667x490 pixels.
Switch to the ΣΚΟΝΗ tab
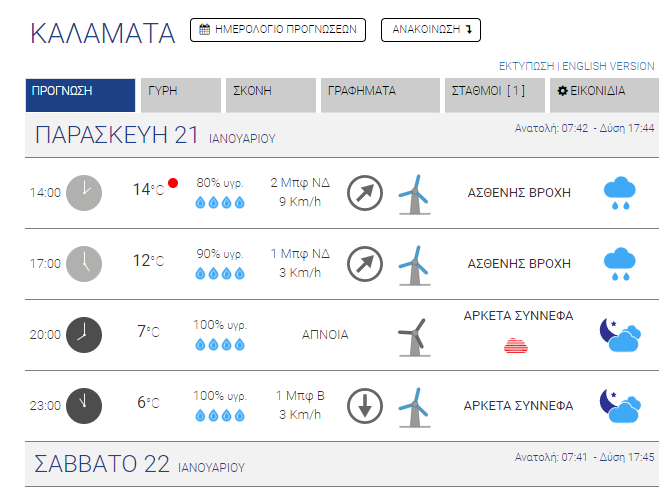(271, 95)
